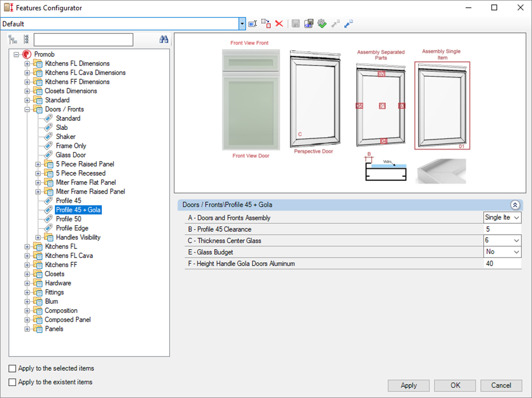Image resolution: width=532 pixels, height=398 pixels.
Task: Click the duplicate configuration icon
Action: (x=266, y=24)
